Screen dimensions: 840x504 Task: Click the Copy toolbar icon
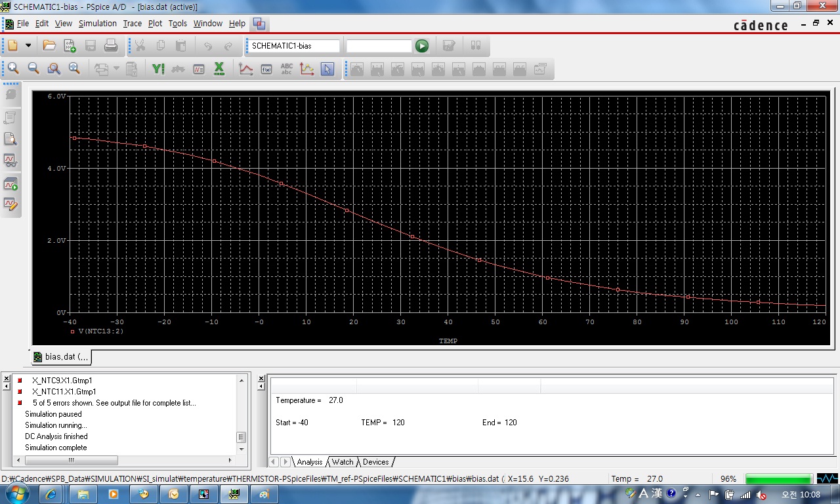coord(161,46)
